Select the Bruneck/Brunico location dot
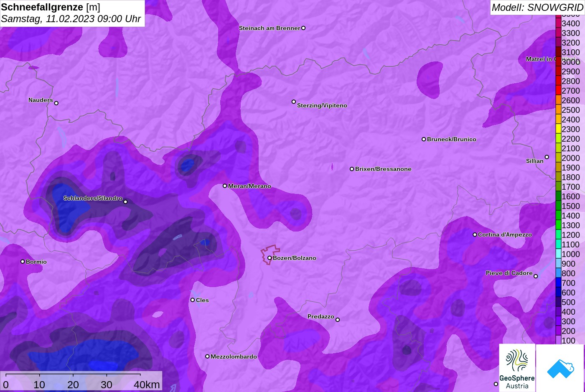The height and width of the screenshot is (392, 585). pos(424,139)
